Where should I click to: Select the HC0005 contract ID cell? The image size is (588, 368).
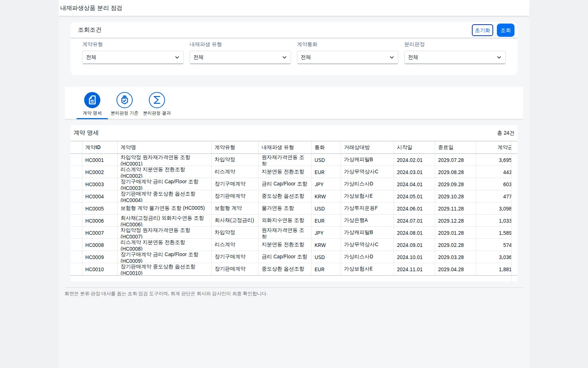click(100, 209)
